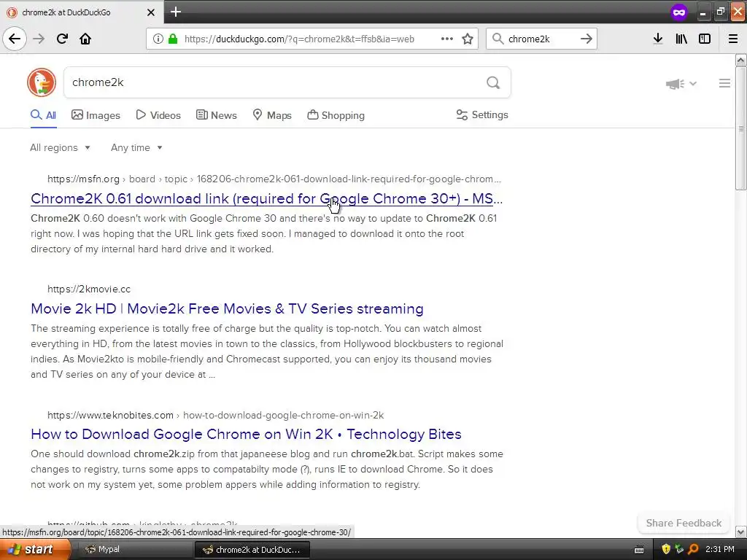Click the toolbar search box with chrome2k
Screen dimensions: 747x560
pyautogui.click(x=541, y=39)
